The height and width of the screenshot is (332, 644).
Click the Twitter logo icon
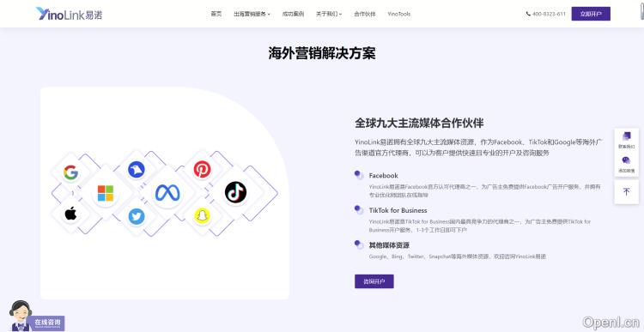(137, 217)
